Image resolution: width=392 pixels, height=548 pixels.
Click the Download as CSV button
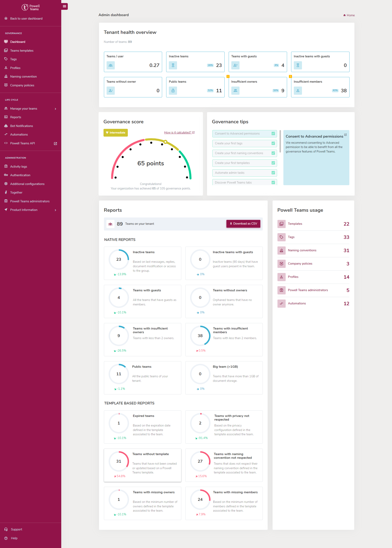click(x=243, y=224)
